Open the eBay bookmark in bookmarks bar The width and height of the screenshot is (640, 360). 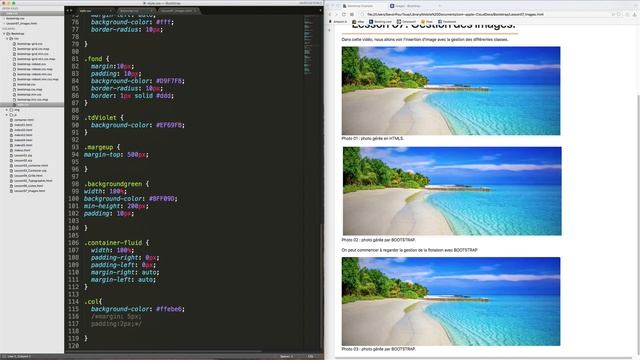click(358, 22)
